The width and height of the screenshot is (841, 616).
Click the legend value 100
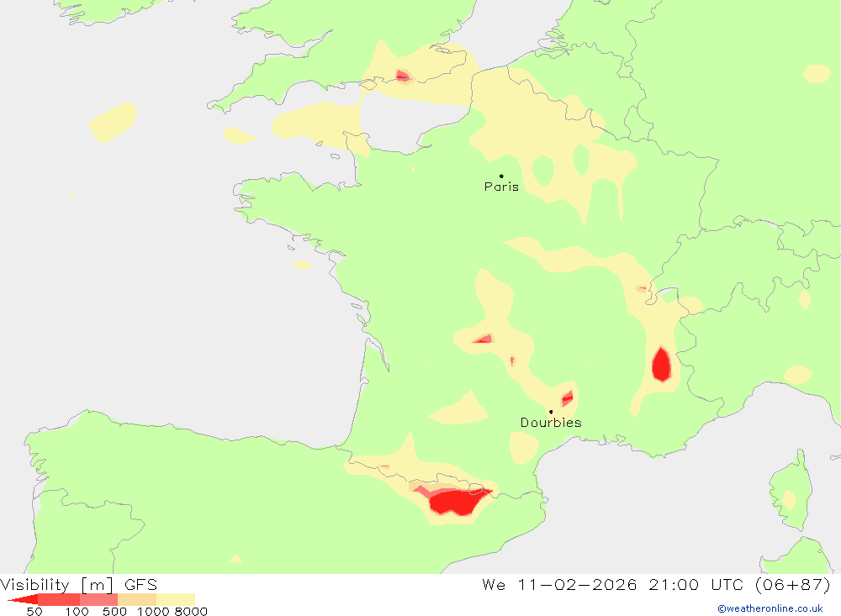77,611
